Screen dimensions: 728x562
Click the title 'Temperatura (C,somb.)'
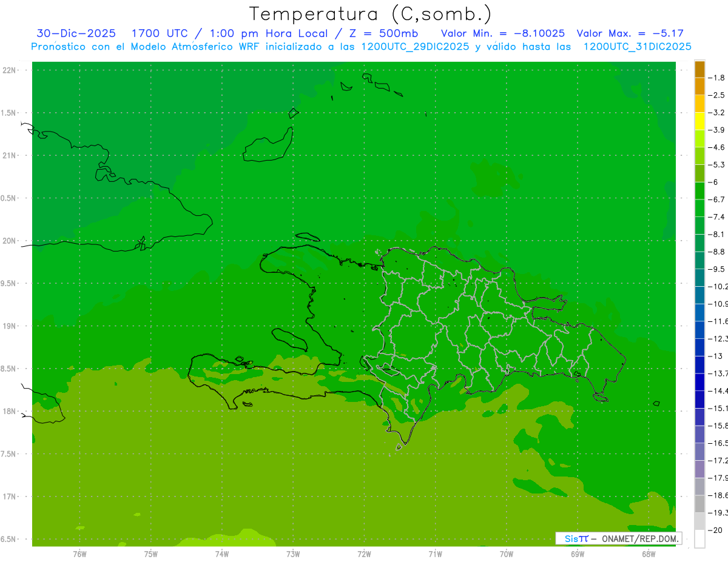coord(371,15)
